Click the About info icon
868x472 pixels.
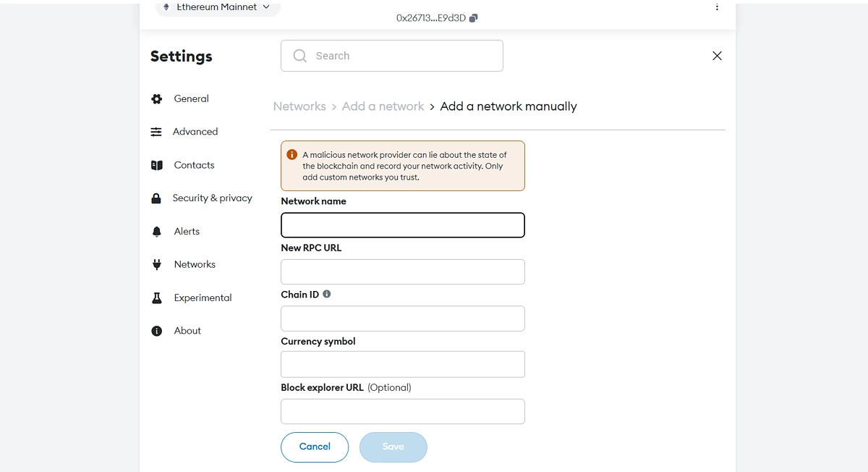coord(156,331)
